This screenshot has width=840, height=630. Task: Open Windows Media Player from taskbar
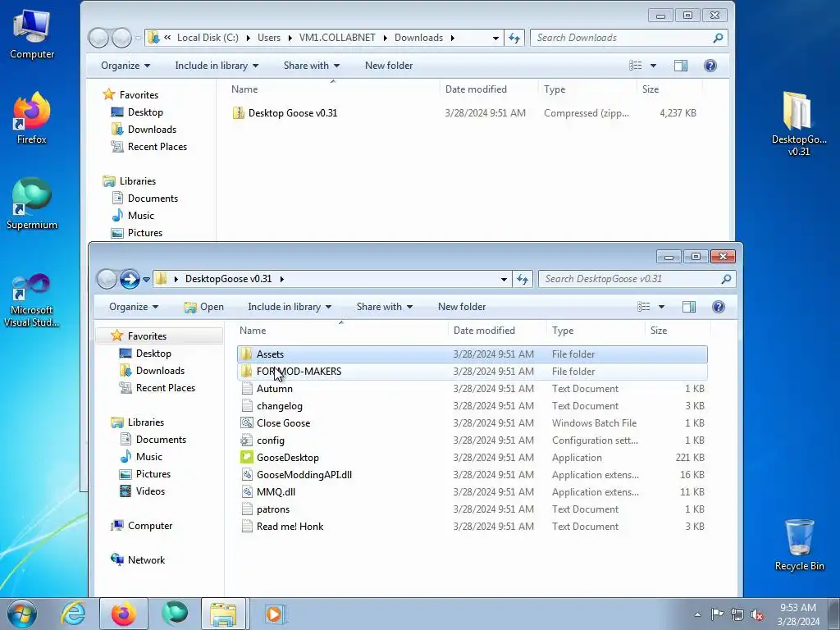click(x=275, y=614)
